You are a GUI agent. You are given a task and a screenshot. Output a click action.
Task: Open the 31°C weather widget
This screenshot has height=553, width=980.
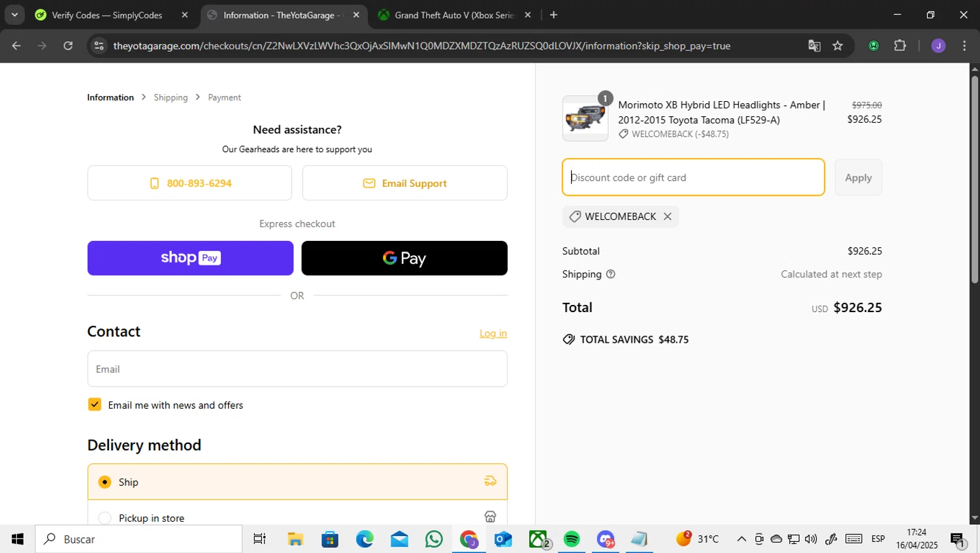pyautogui.click(x=697, y=539)
